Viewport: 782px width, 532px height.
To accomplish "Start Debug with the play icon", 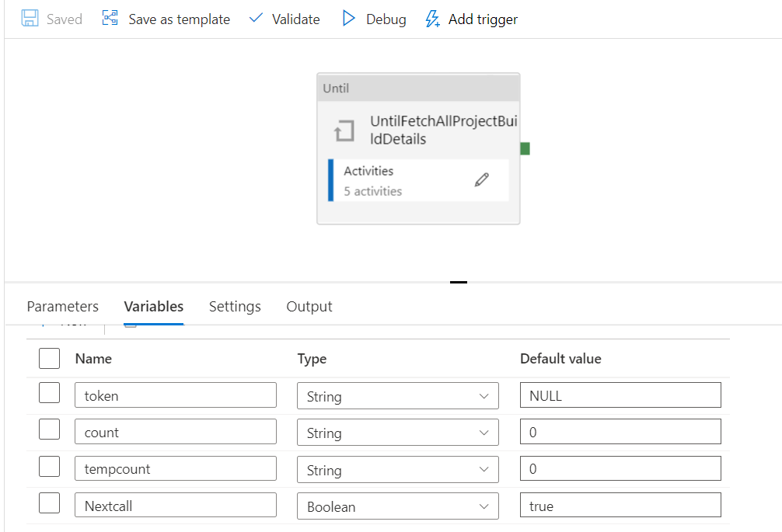I will click(x=349, y=19).
